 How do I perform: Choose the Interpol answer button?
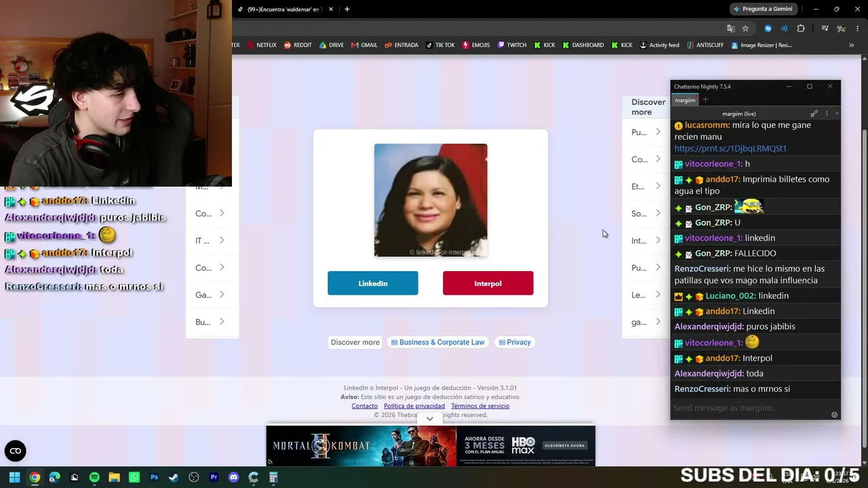pos(488,283)
